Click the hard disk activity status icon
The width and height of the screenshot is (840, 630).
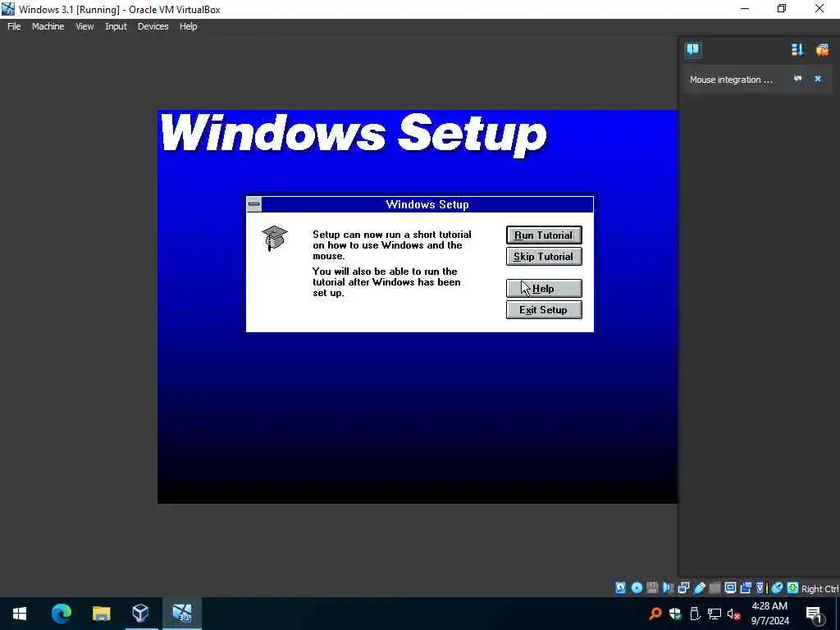coord(620,587)
